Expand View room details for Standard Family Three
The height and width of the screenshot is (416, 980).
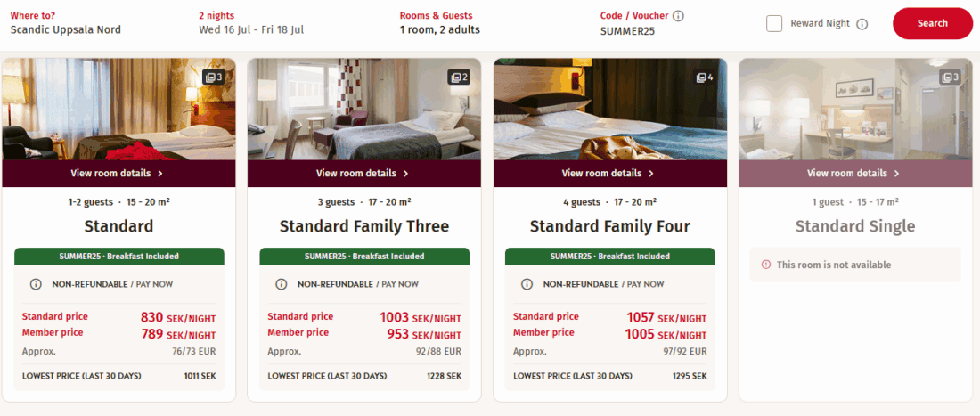363,174
